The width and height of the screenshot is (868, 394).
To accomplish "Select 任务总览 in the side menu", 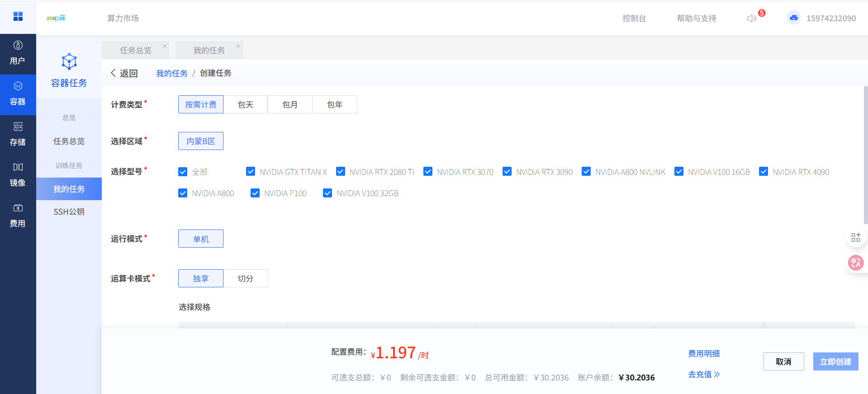I will pos(69,141).
